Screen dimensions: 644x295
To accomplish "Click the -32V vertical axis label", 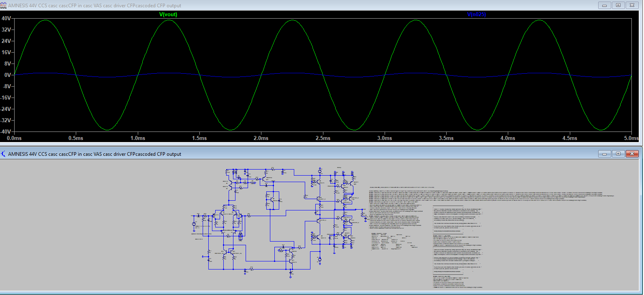I will (x=6, y=120).
